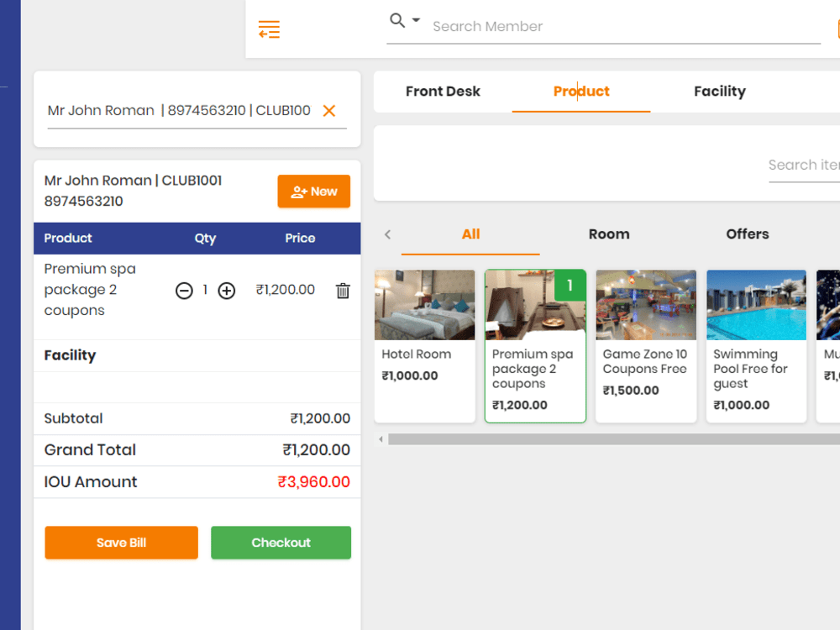This screenshot has width=840, height=630.
Task: Click the Save Bill button
Action: point(120,543)
